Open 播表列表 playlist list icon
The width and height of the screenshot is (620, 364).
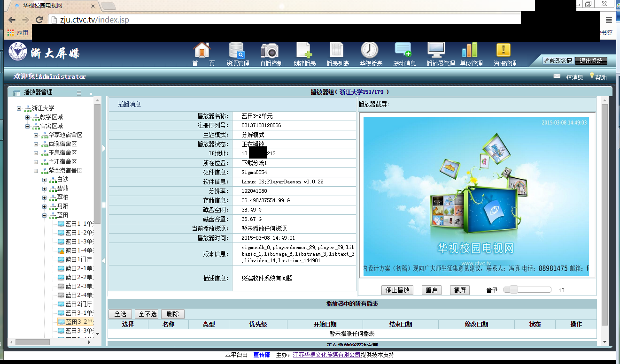337,50
